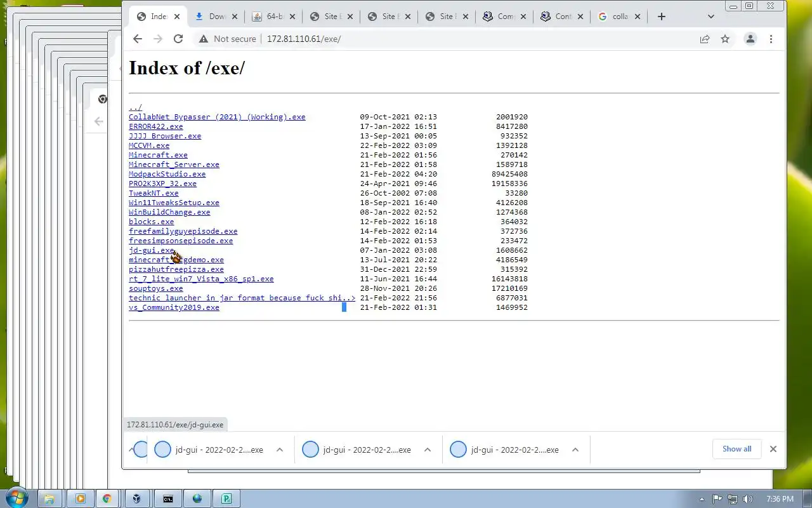The image size is (812, 508).
Task: Click the volume speaker tray icon
Action: click(748, 499)
